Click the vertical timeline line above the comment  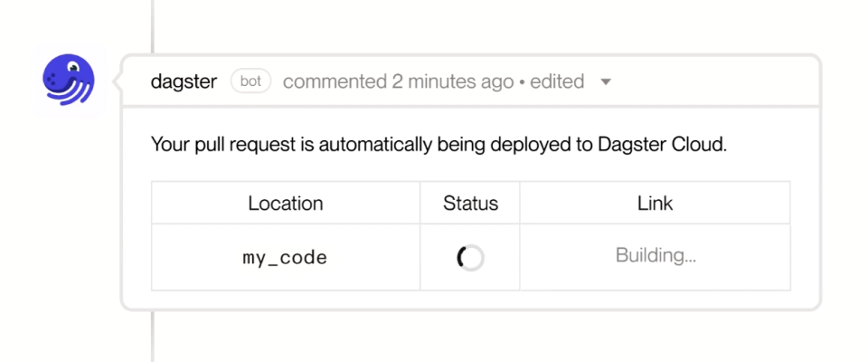152,23
